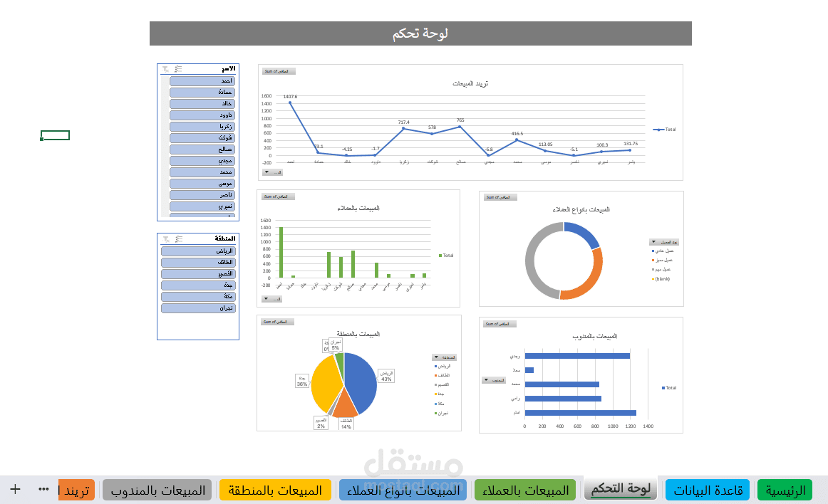This screenshot has height=504, width=828.
Task: Open المبيعات بالمنطقة sheet tab
Action: tap(275, 490)
